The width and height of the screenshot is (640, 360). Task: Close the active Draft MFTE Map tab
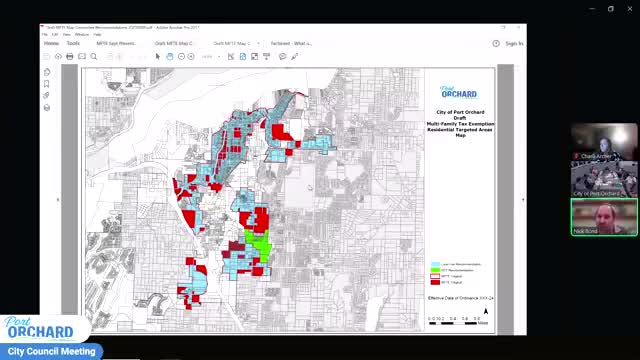pyautogui.click(x=258, y=43)
